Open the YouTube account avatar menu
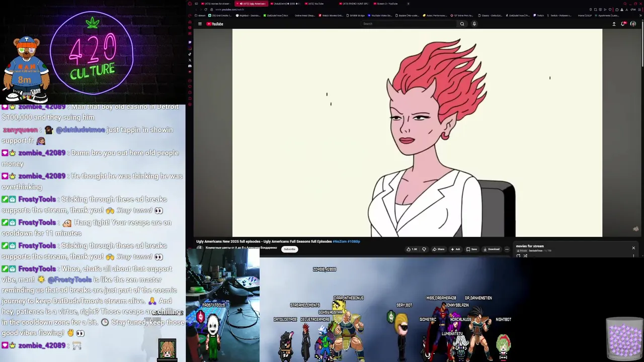Screen dimensions: 644x362 click(x=633, y=24)
